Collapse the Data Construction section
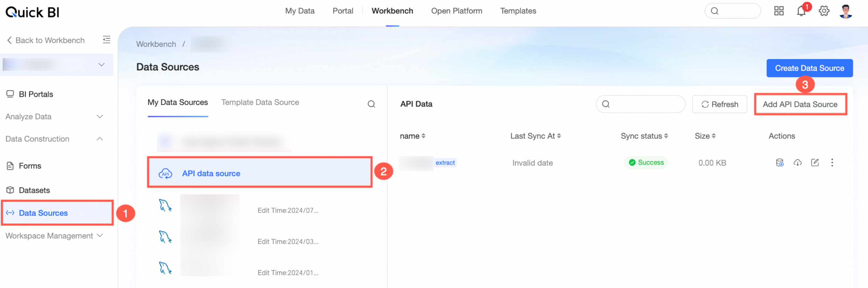868x288 pixels. [x=54, y=139]
